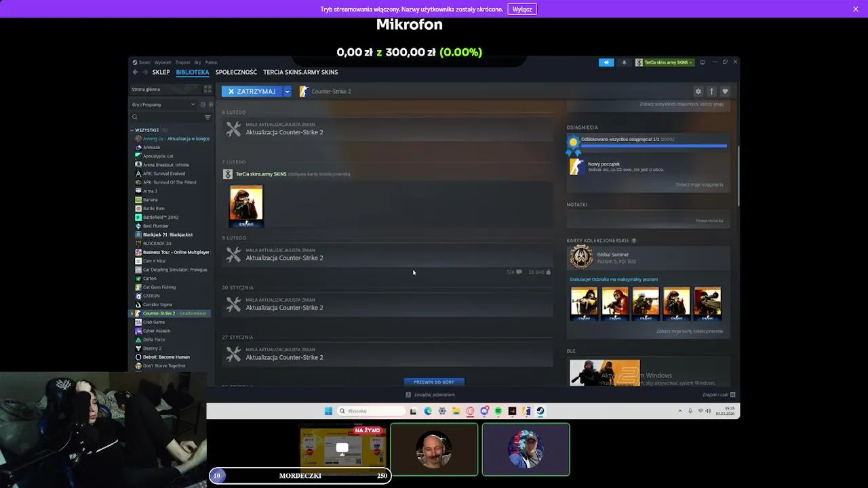Click the Wyłącz button in the streamer mode banner

click(522, 9)
